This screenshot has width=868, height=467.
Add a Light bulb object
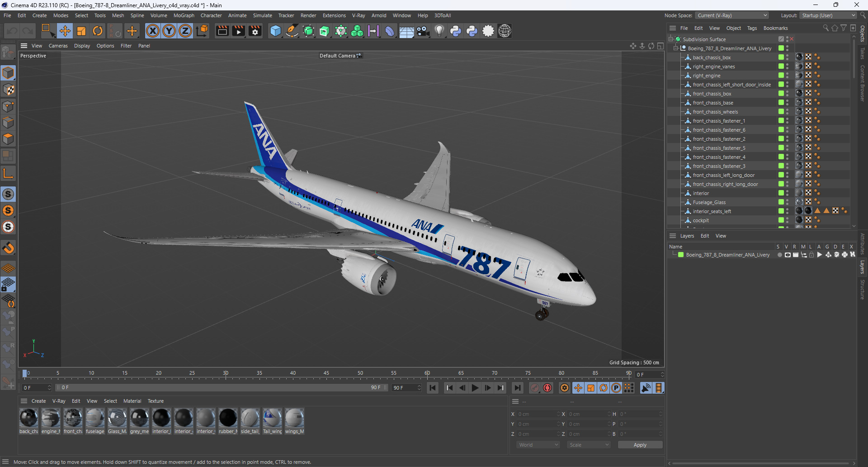pyautogui.click(x=439, y=31)
